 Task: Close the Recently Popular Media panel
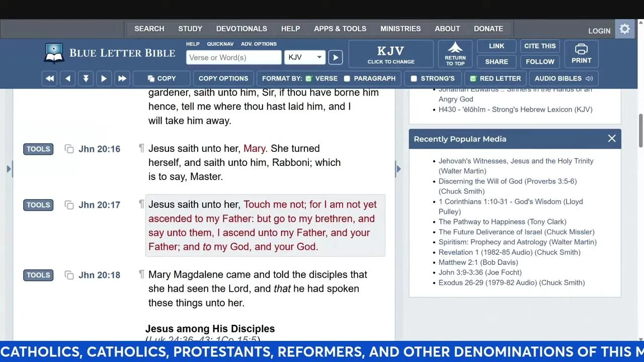pos(612,139)
